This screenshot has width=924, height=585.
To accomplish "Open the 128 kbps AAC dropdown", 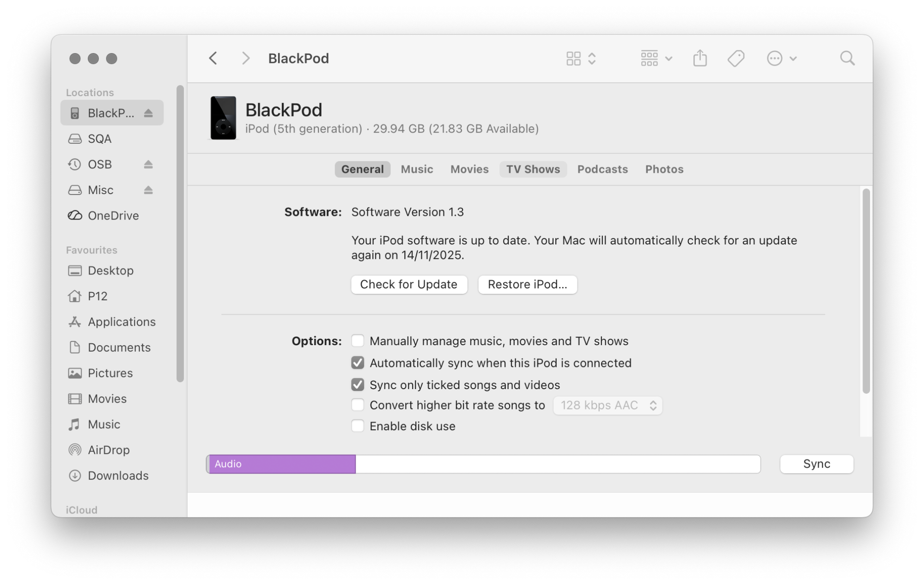I will point(607,405).
